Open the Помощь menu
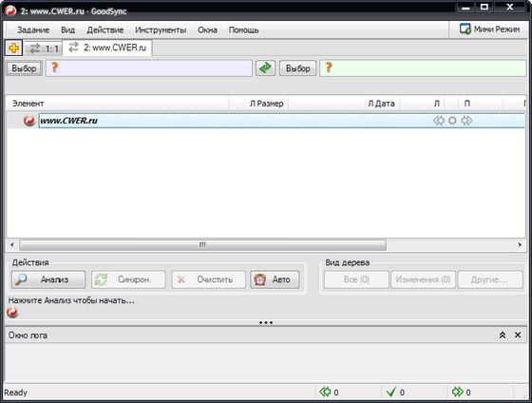The image size is (532, 403). tap(243, 30)
